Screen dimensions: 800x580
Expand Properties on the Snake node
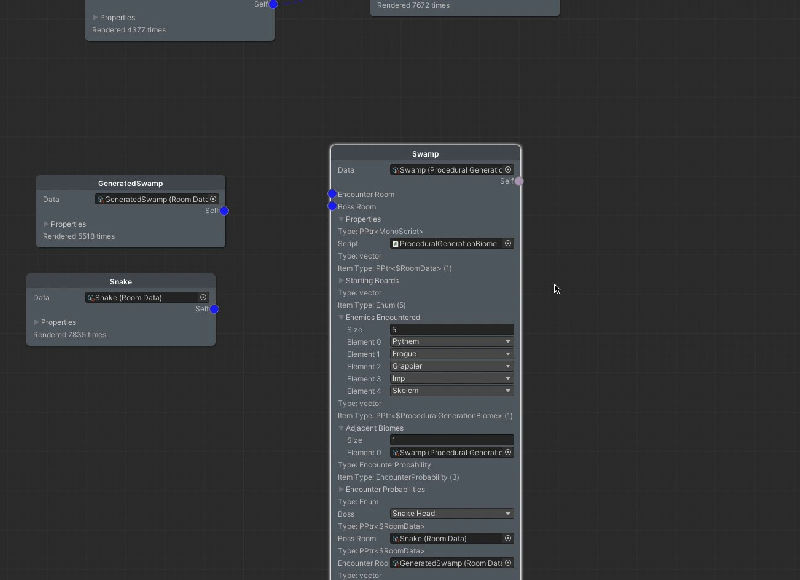click(x=36, y=322)
